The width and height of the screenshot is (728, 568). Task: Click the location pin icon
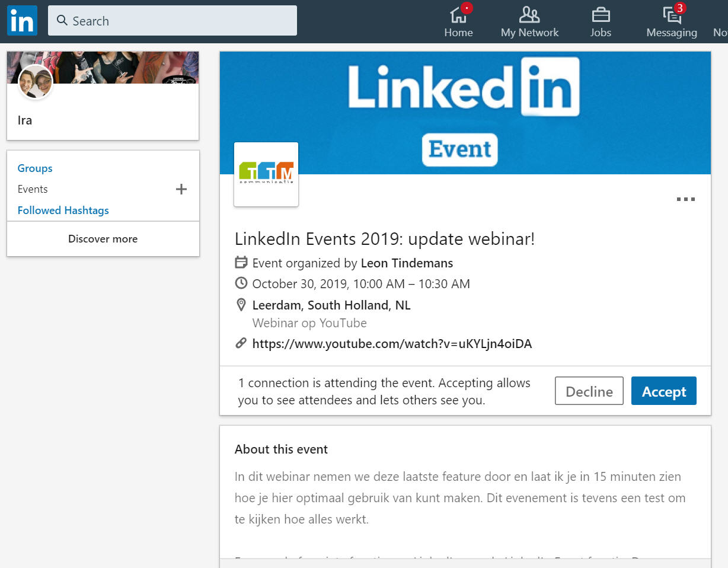tap(241, 305)
